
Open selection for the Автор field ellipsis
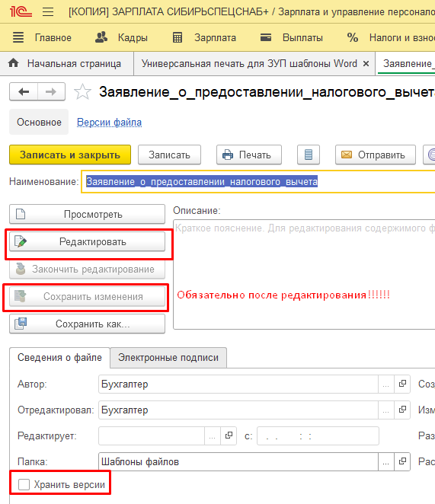click(386, 384)
